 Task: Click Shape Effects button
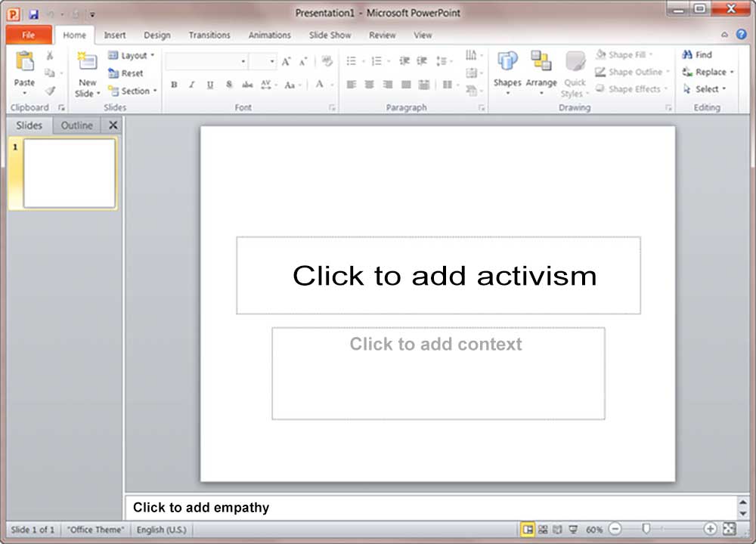pos(631,89)
